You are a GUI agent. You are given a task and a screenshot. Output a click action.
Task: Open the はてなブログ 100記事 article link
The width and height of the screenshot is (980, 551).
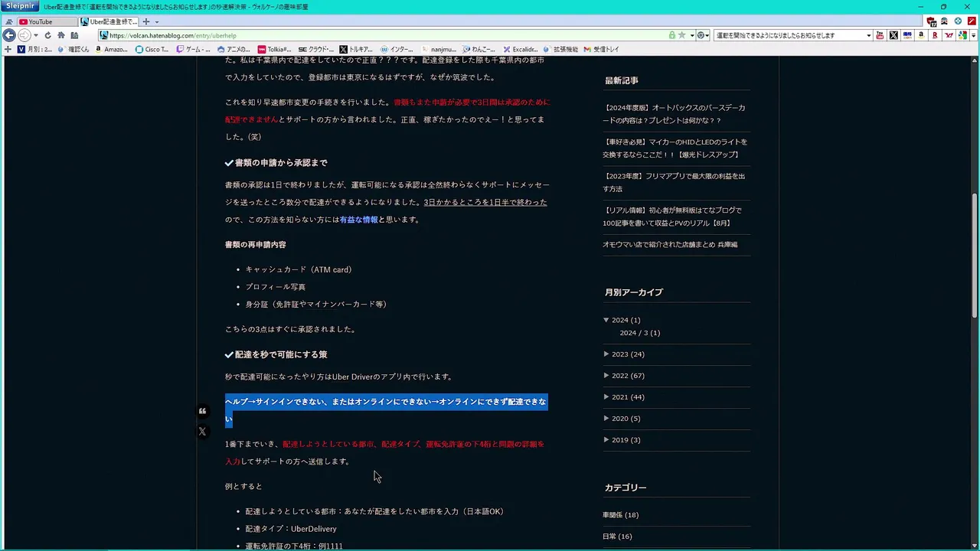(x=672, y=217)
